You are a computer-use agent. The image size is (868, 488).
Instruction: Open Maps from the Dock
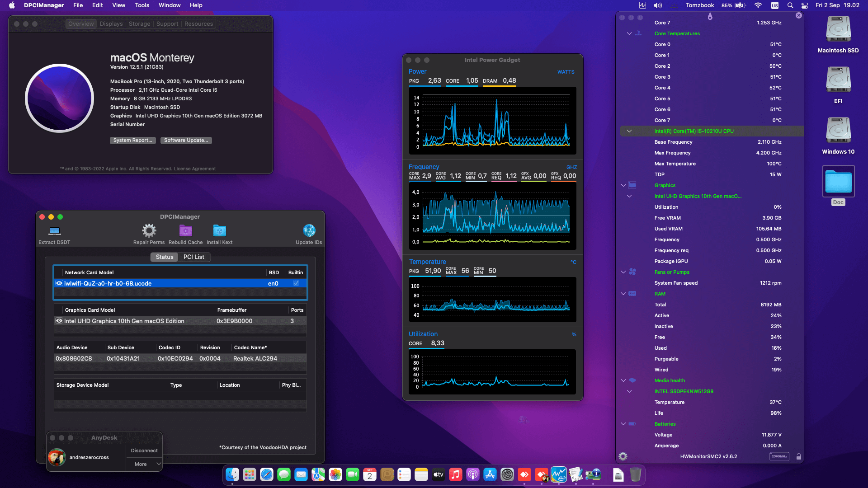pos(318,474)
